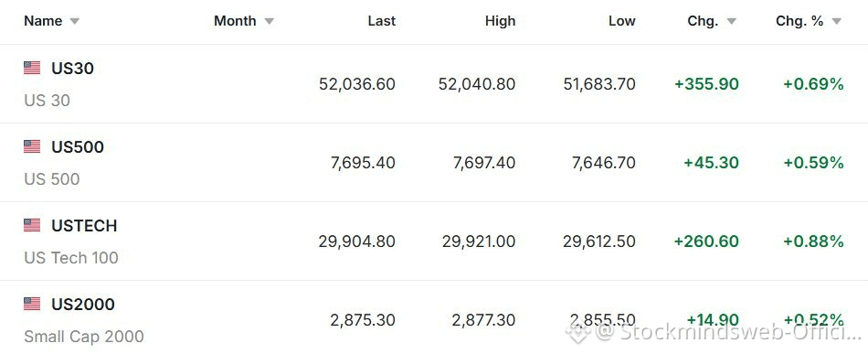
Task: Click the Low column header
Action: click(x=621, y=21)
